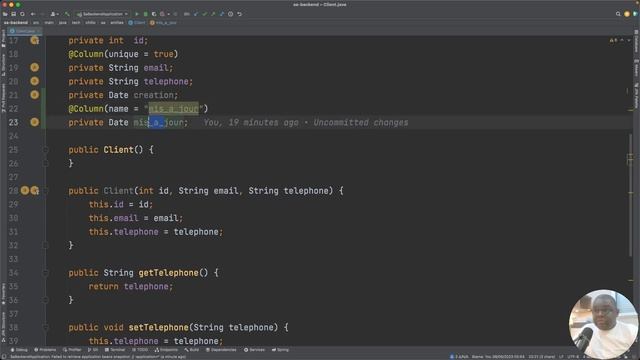The width and height of the screenshot is (640, 360).
Task: Click the gutter icon on line 23
Action: click(35, 122)
